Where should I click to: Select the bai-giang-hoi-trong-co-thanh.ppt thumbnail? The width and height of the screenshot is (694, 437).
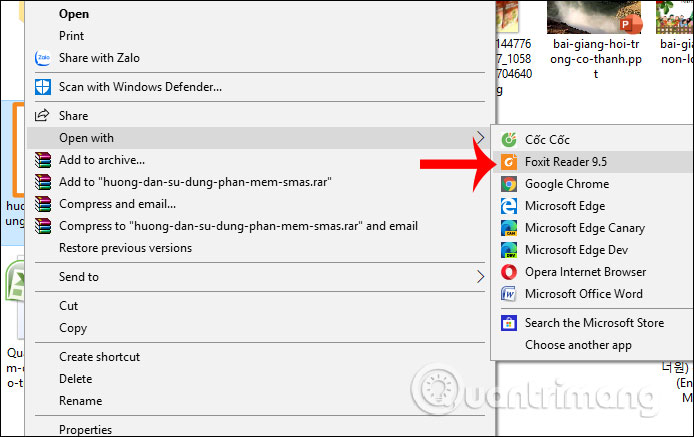(x=595, y=17)
